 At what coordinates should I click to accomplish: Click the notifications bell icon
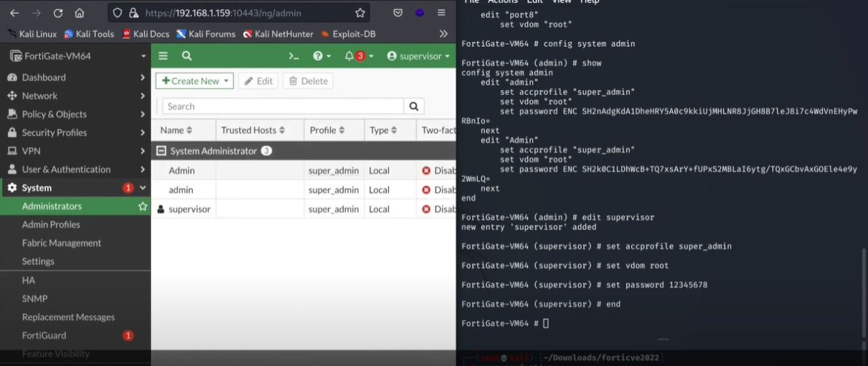click(349, 56)
